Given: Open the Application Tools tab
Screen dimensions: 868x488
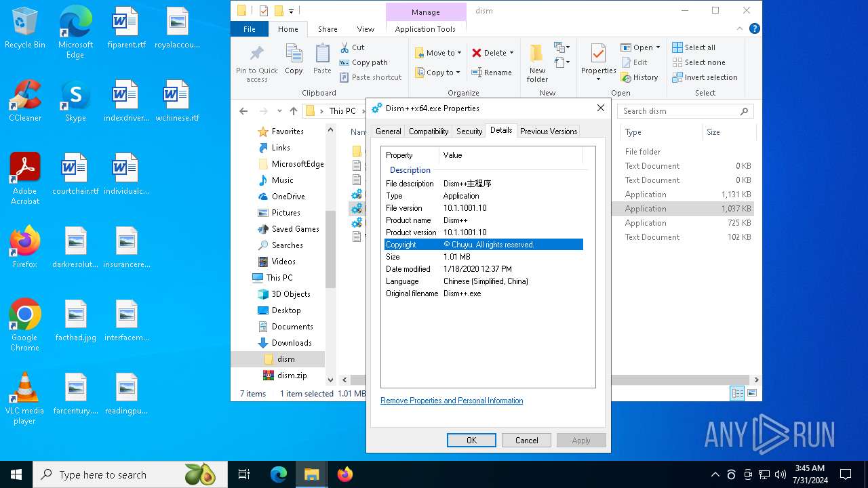Looking at the screenshot, I should click(425, 29).
